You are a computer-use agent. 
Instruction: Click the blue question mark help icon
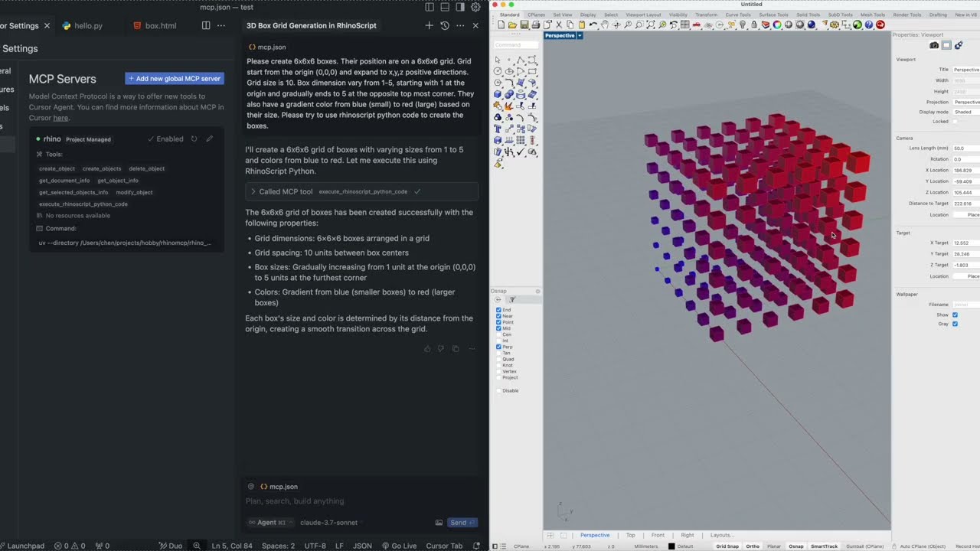point(869,24)
